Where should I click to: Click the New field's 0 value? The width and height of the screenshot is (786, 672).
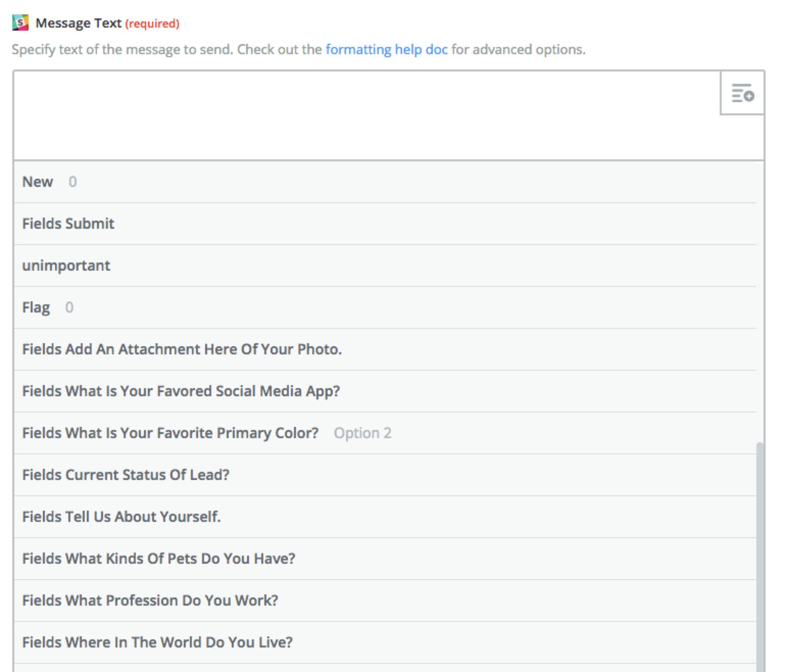pyautogui.click(x=72, y=182)
